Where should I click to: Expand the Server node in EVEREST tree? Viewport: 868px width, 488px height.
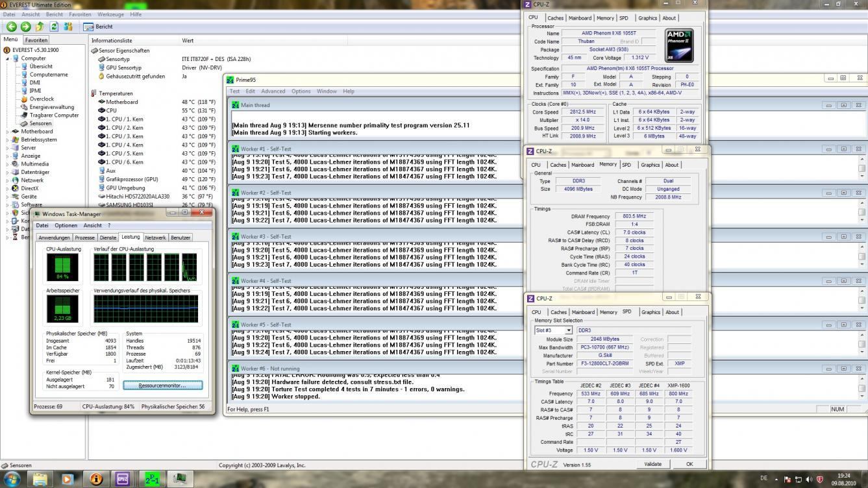point(8,147)
